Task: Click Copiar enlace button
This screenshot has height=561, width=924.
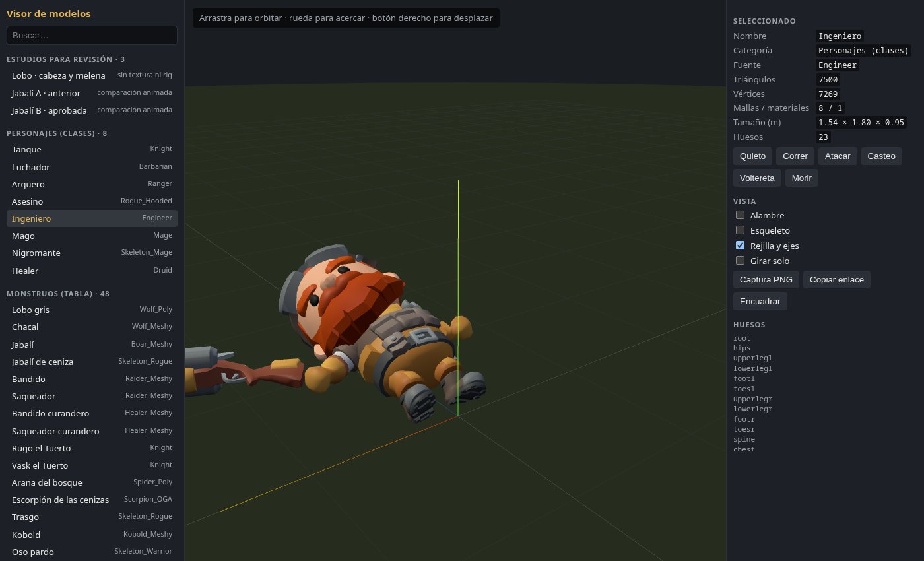Action: point(837,280)
